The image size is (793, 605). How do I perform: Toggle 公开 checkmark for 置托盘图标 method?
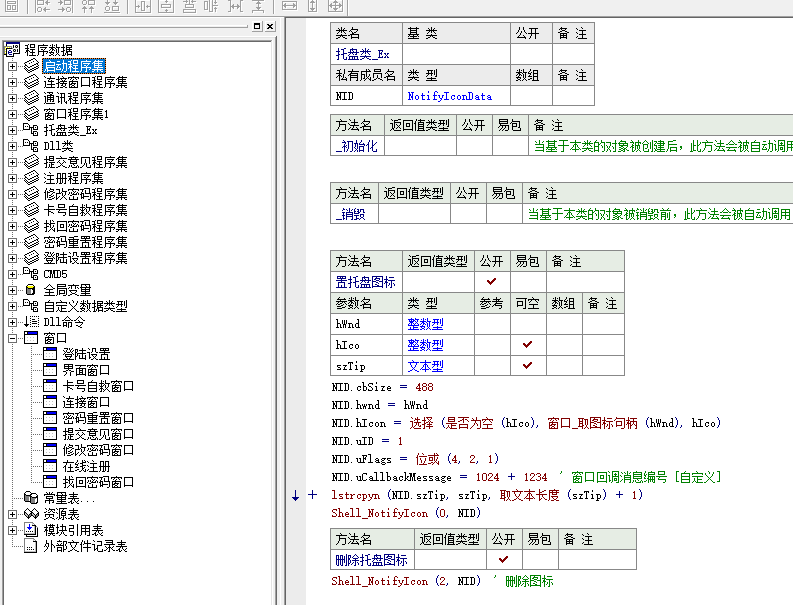click(x=492, y=281)
